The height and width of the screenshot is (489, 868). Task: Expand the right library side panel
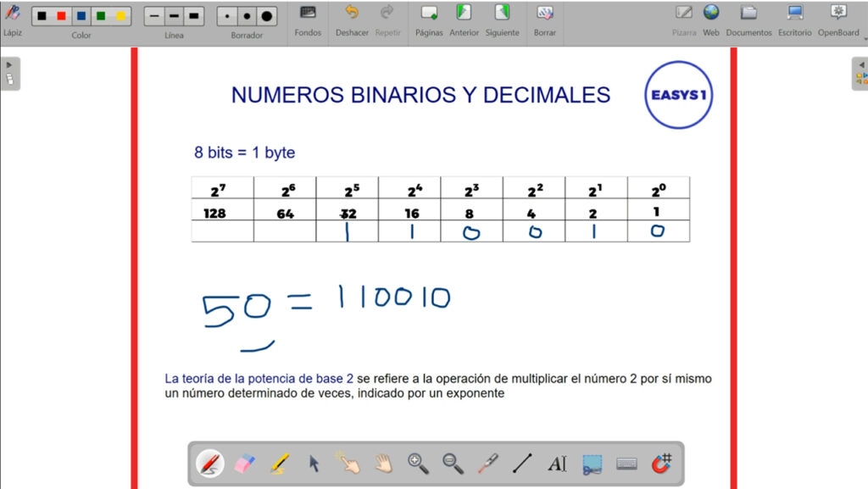click(860, 73)
